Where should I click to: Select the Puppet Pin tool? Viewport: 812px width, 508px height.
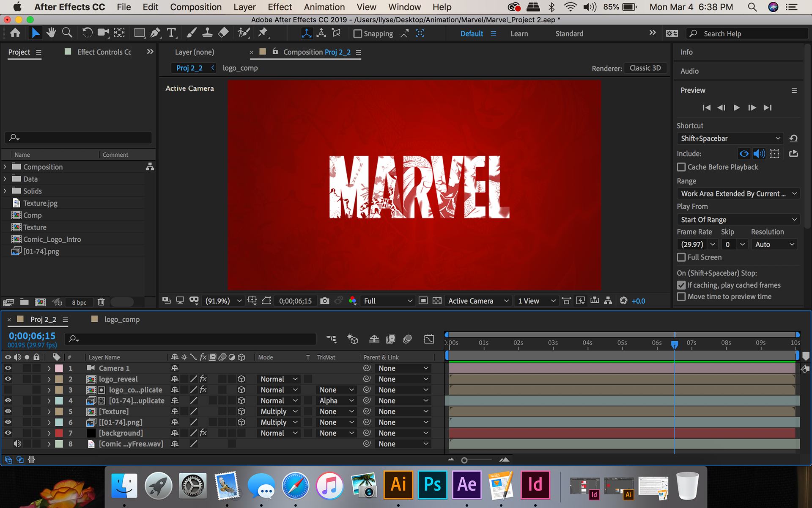click(263, 33)
